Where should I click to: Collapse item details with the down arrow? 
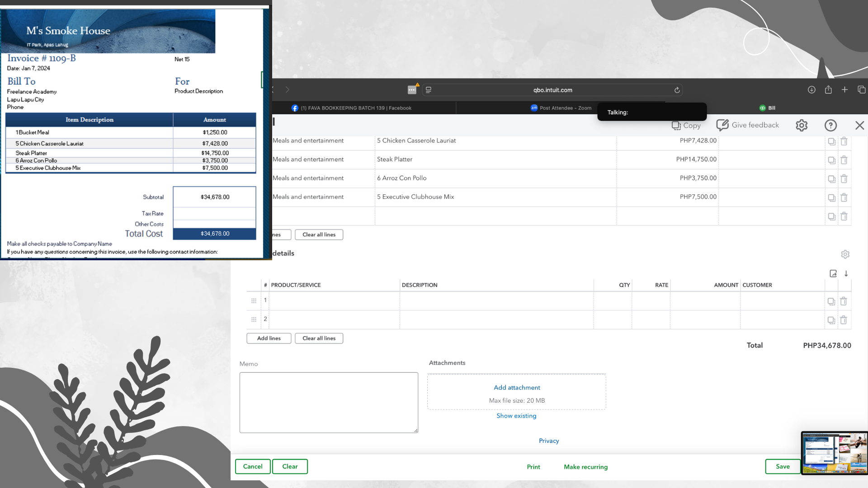click(x=846, y=274)
